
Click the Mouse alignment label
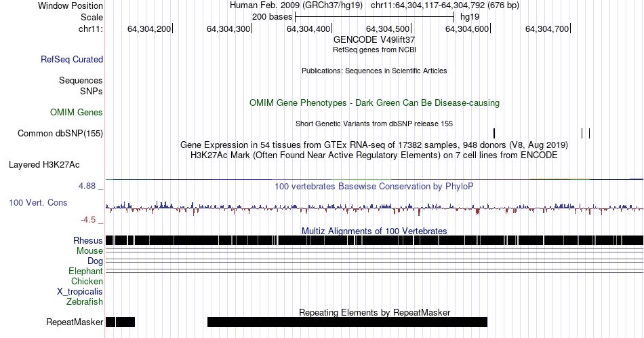click(89, 251)
